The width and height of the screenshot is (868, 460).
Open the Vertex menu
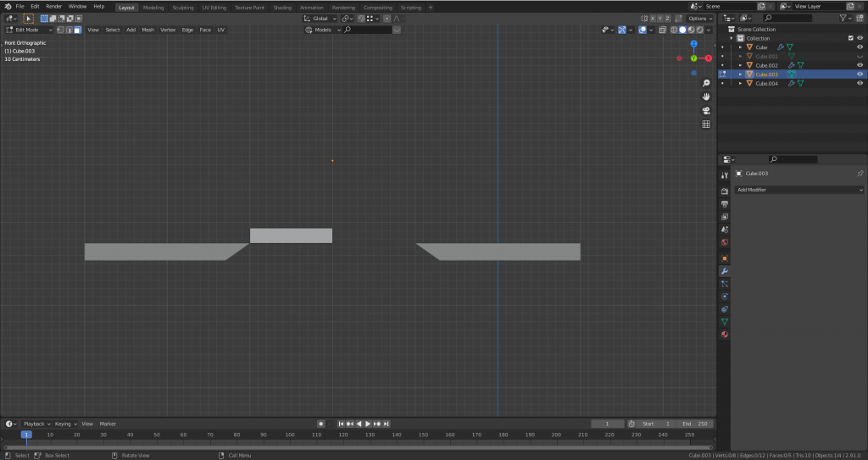click(168, 30)
